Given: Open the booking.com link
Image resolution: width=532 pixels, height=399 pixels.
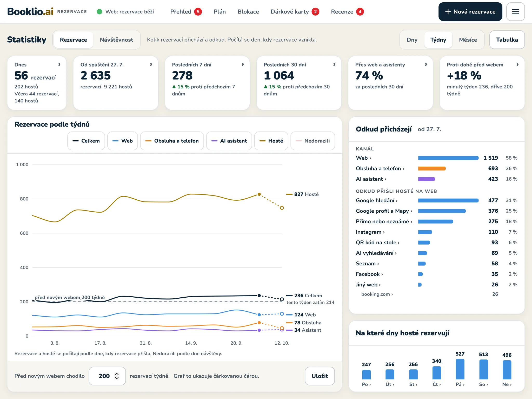Looking at the screenshot, I should coord(377,294).
